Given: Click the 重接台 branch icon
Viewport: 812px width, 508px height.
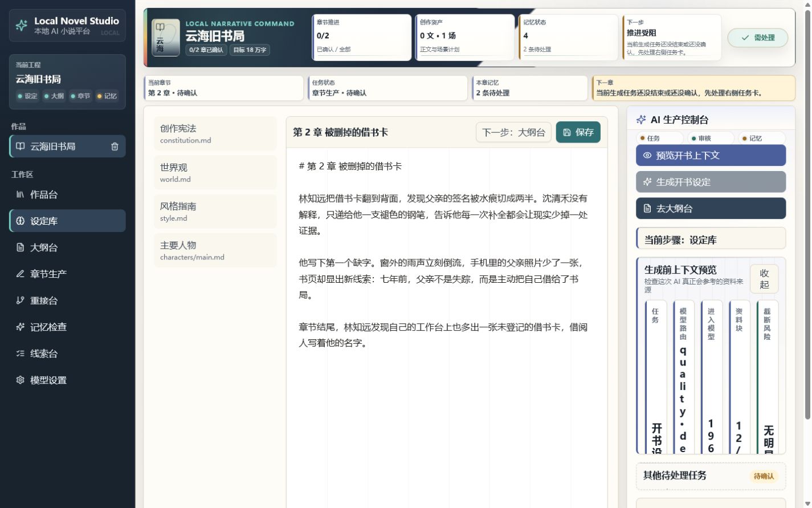Looking at the screenshot, I should coord(20,300).
